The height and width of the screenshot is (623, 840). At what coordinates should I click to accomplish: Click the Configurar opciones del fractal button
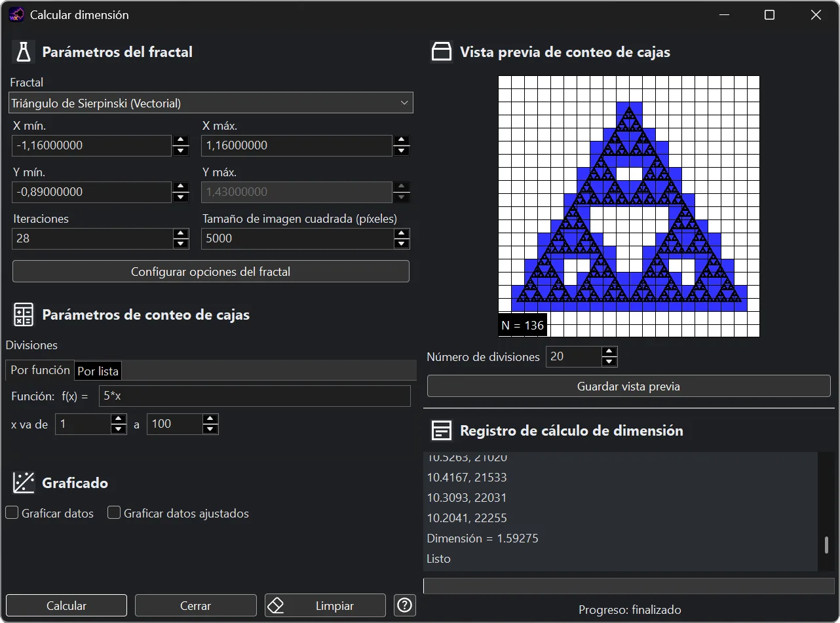(x=211, y=271)
